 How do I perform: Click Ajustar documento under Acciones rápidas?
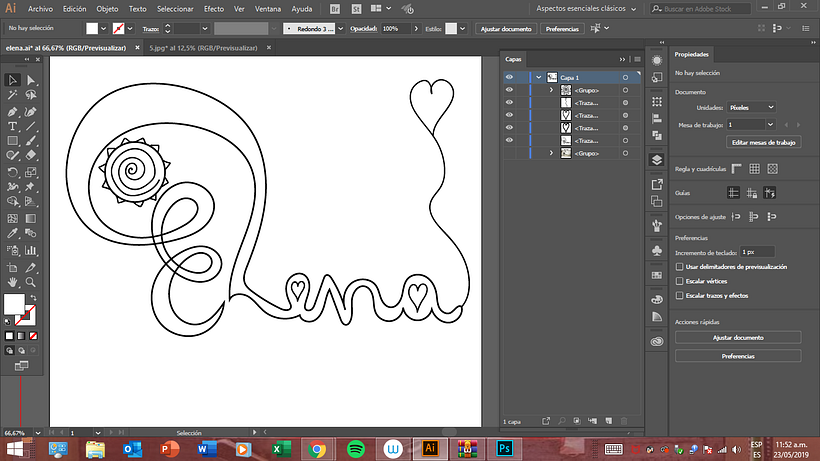pos(738,338)
